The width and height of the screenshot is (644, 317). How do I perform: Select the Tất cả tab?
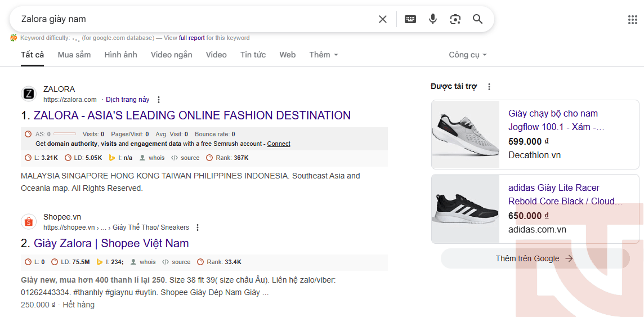[33, 55]
